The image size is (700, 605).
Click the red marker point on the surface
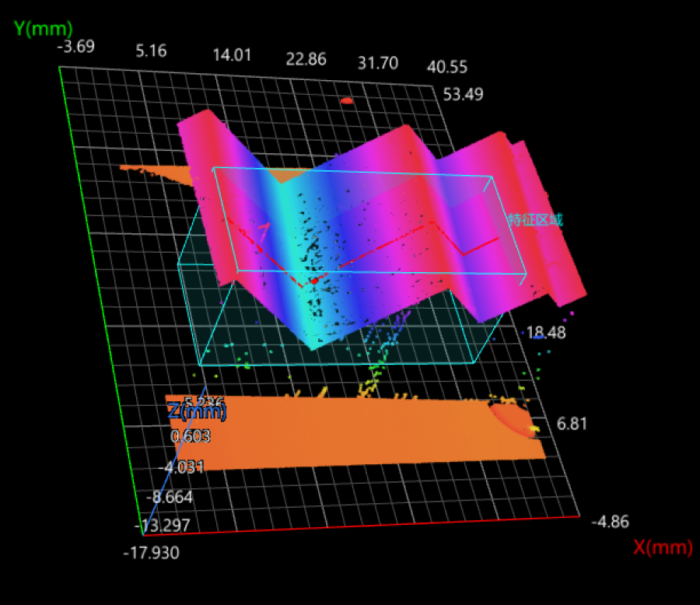pyautogui.click(x=314, y=282)
